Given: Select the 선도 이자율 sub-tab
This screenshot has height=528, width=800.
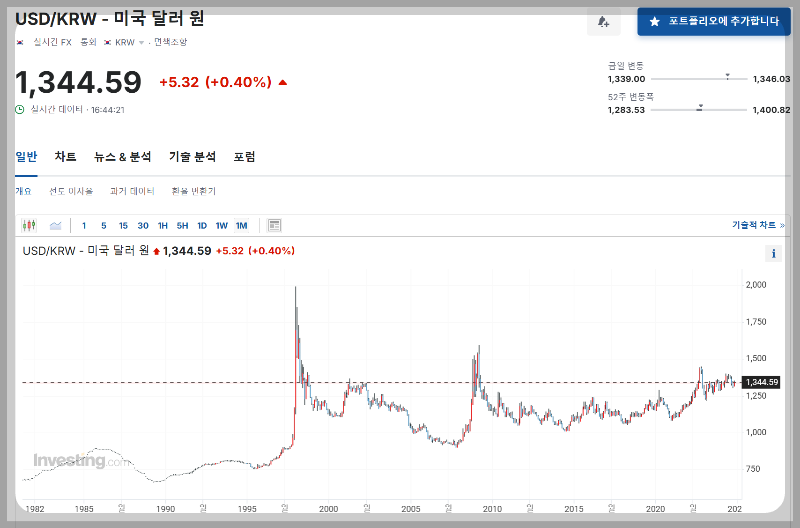Looking at the screenshot, I should (71, 191).
